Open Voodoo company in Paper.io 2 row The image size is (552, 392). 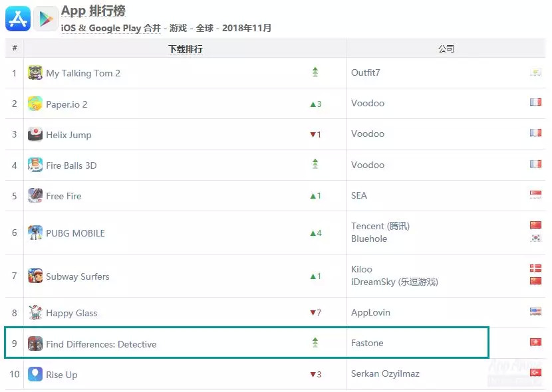368,104
